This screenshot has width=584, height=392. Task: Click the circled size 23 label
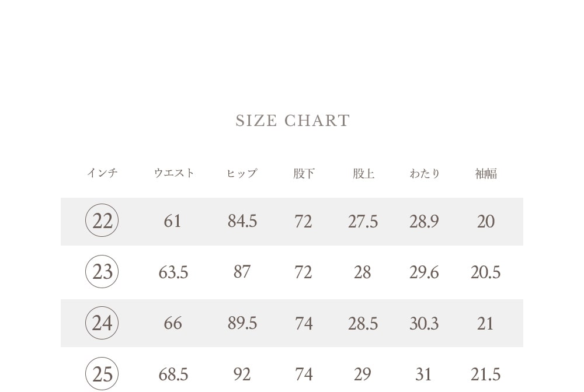click(x=102, y=271)
